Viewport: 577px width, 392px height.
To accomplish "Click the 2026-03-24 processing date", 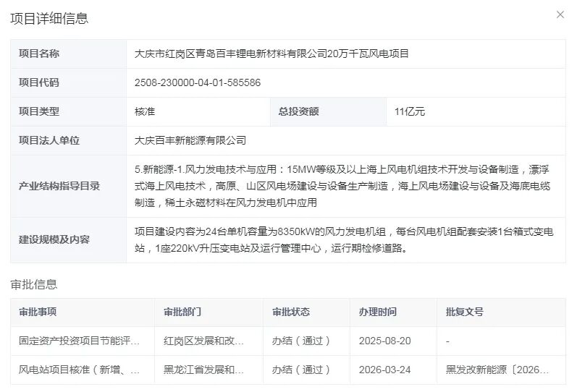I will [384, 370].
